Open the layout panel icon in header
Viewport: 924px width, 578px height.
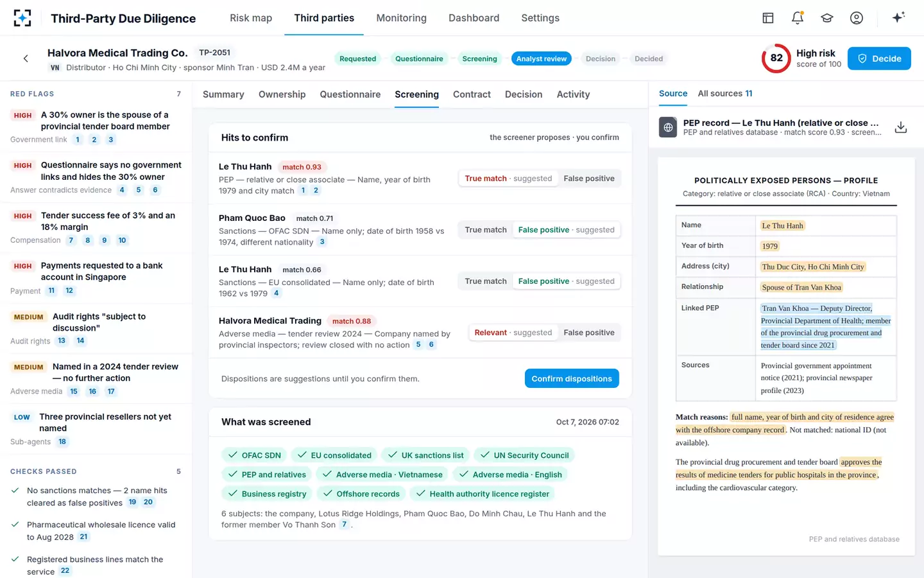click(x=768, y=18)
